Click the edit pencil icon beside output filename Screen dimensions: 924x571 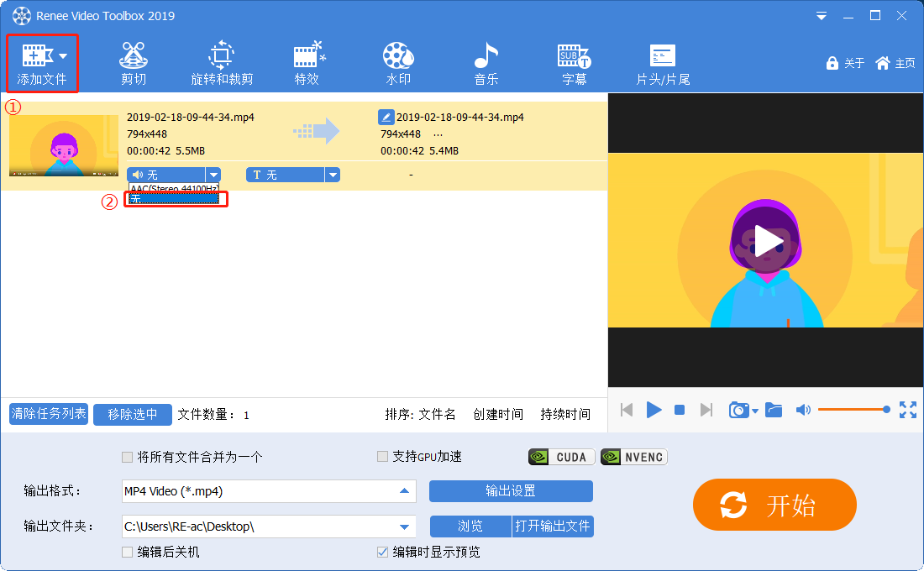tap(386, 117)
